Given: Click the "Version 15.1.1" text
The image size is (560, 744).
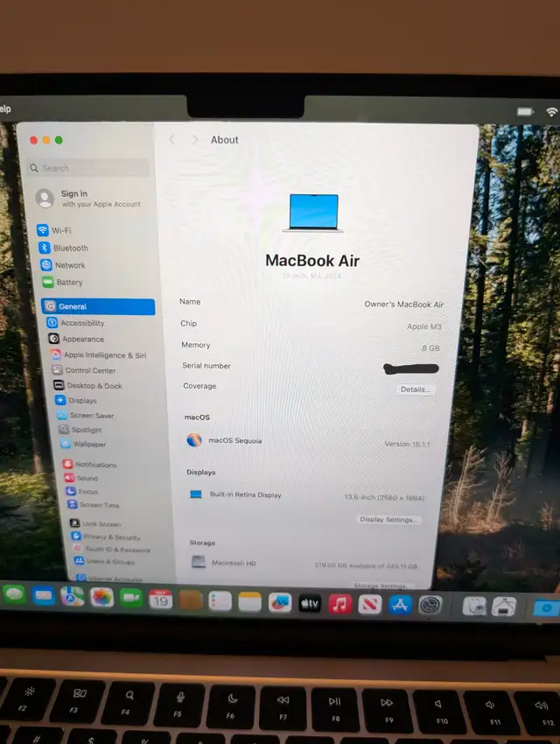Looking at the screenshot, I should pos(408,444).
